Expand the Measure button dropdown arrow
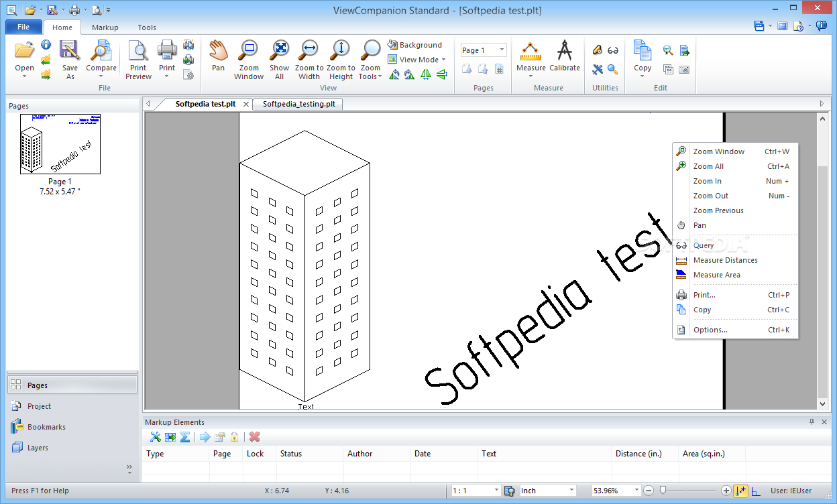The image size is (837, 504). click(531, 76)
